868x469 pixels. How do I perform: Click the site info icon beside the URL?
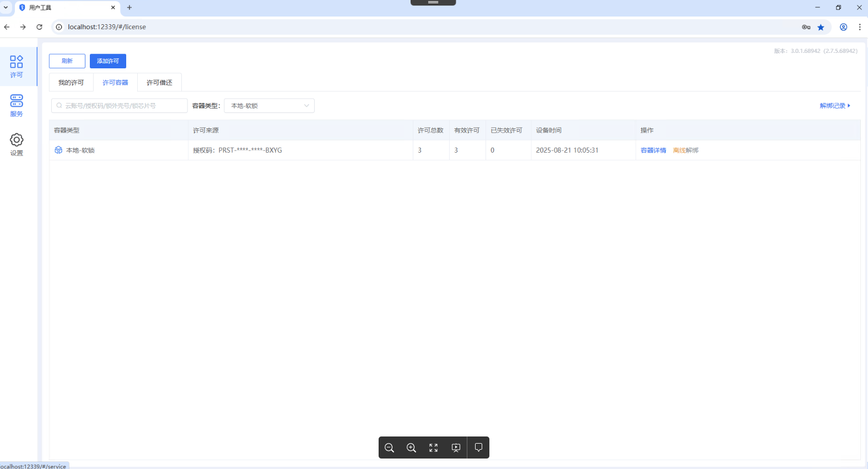tap(59, 27)
